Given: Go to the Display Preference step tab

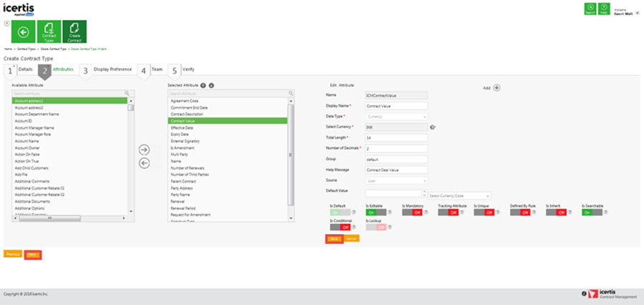Looking at the screenshot, I should coord(112,69).
